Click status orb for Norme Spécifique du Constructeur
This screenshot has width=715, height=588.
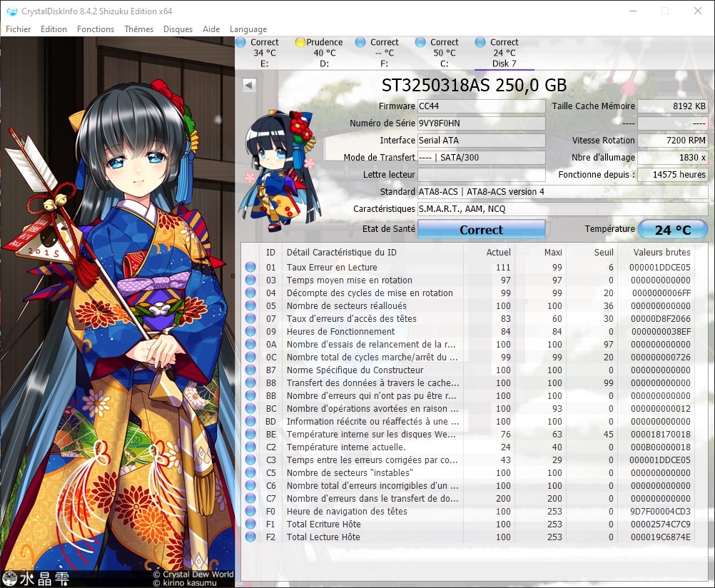point(250,370)
